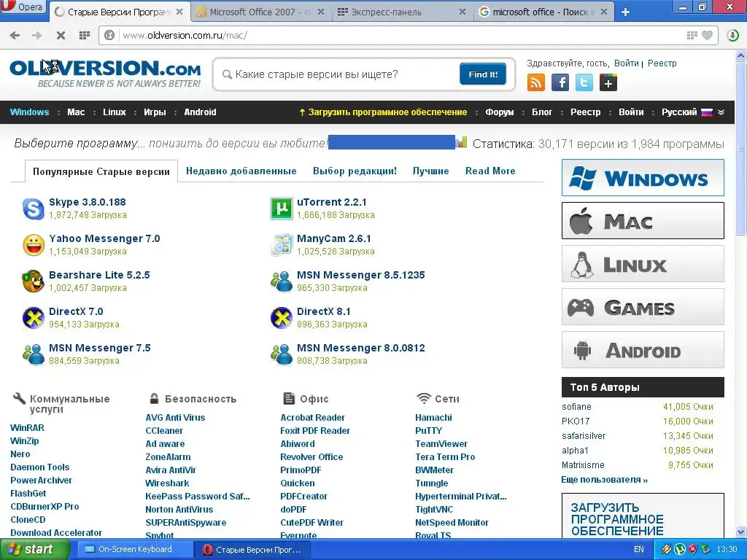Open the uTorrent 2.2.1 link
This screenshot has height=560, width=747.
[x=332, y=202]
